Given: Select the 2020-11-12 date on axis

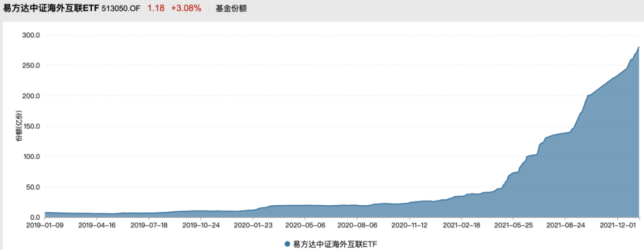Looking at the screenshot, I should (x=409, y=226).
